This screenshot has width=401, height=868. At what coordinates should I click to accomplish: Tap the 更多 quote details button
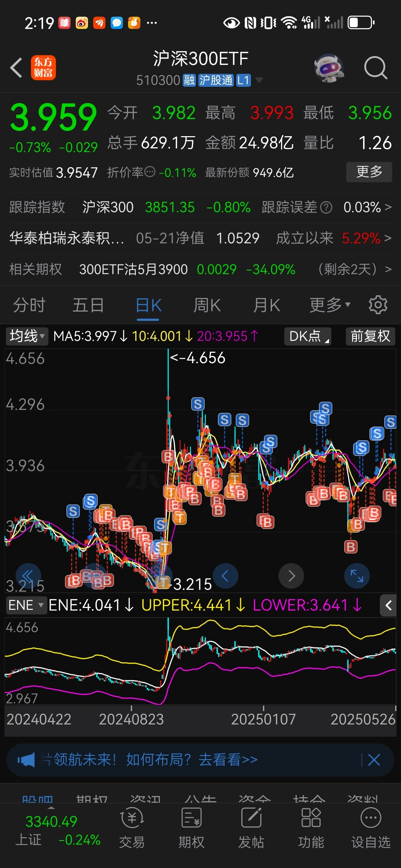[369, 172]
